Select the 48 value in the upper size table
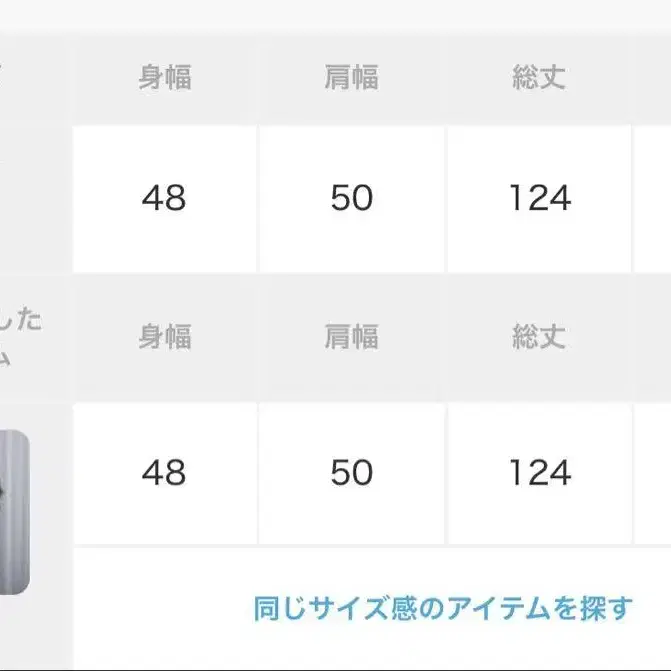Image resolution: width=671 pixels, height=671 pixels. click(164, 198)
